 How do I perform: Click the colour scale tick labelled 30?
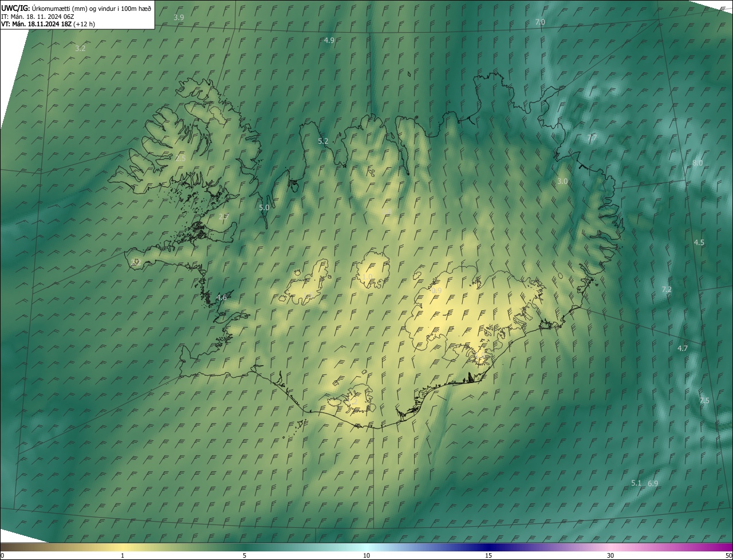point(610,555)
